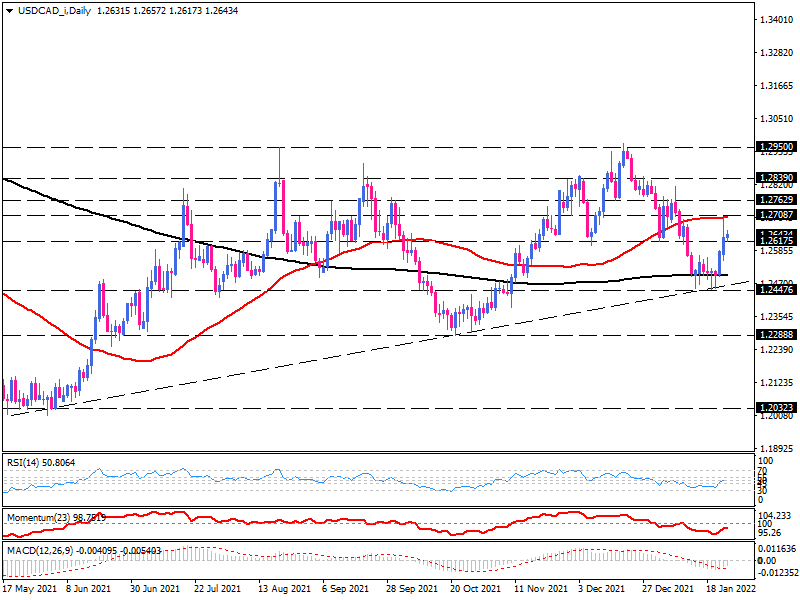Click the USDCAD_i,Daily chart title
The image size is (800, 600).
pyautogui.click(x=52, y=9)
